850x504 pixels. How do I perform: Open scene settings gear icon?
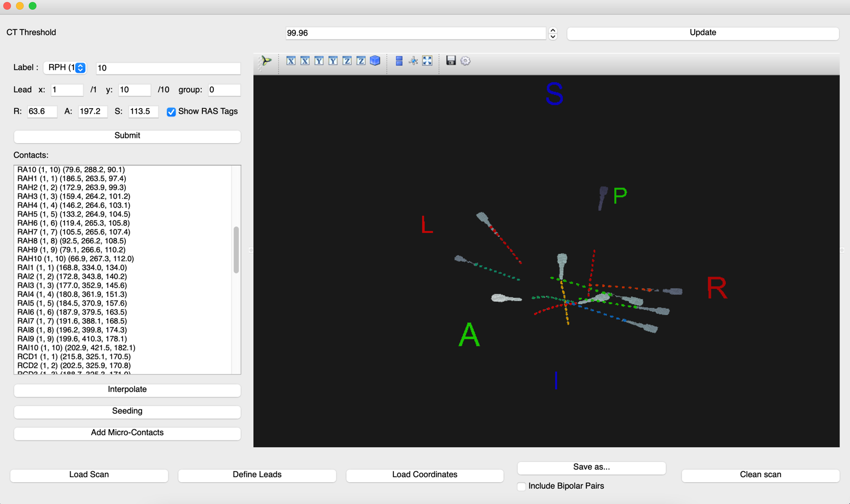click(465, 61)
